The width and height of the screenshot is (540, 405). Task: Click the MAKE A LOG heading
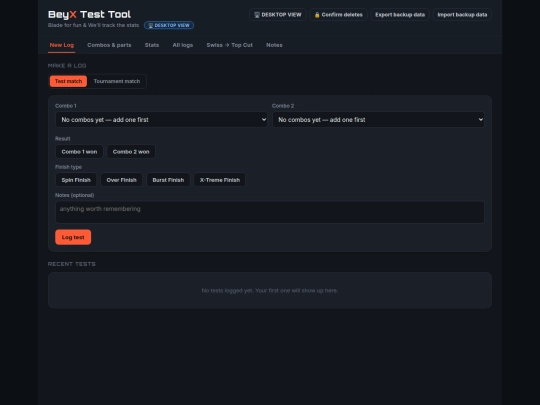click(x=67, y=66)
